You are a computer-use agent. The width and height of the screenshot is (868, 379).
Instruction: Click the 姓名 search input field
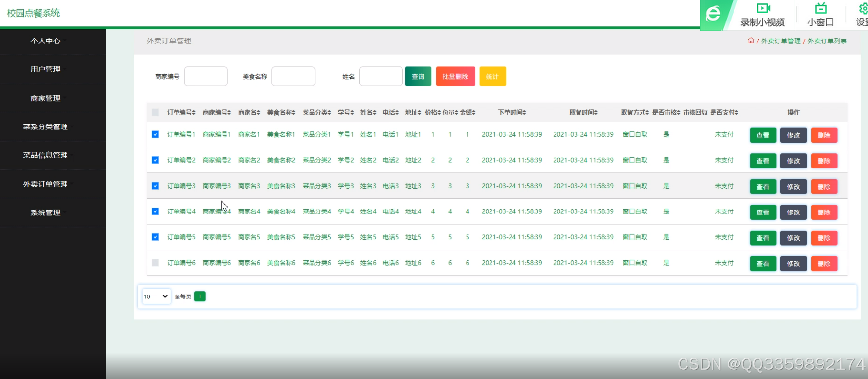(381, 77)
